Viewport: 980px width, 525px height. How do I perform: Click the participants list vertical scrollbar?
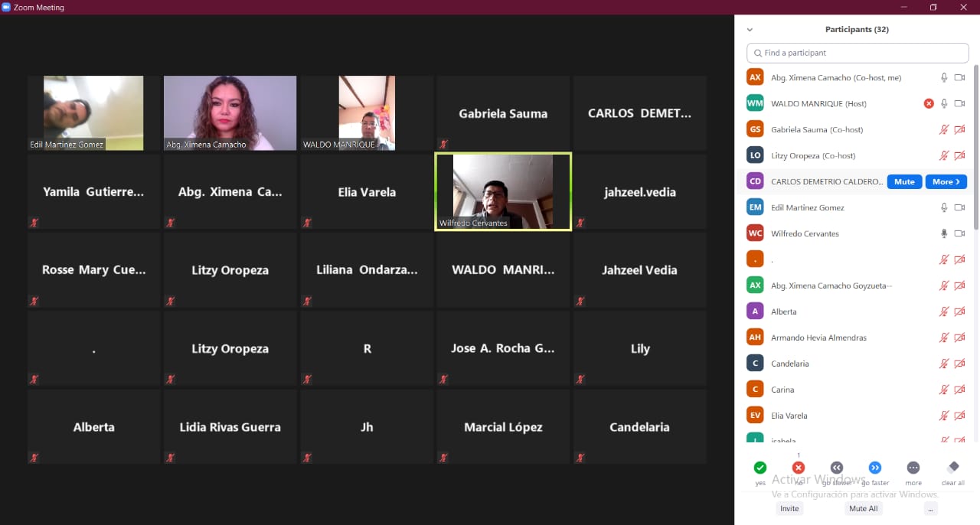975,145
